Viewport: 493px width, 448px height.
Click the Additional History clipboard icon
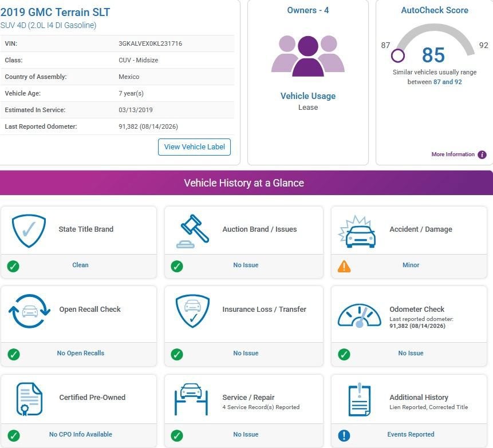(360, 399)
